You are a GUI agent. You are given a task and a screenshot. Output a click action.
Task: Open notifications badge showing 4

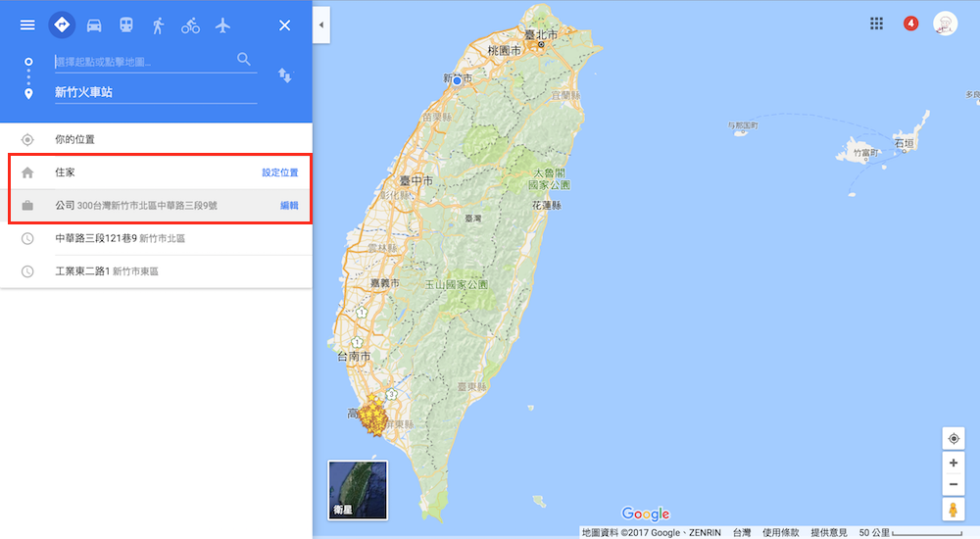coord(910,24)
